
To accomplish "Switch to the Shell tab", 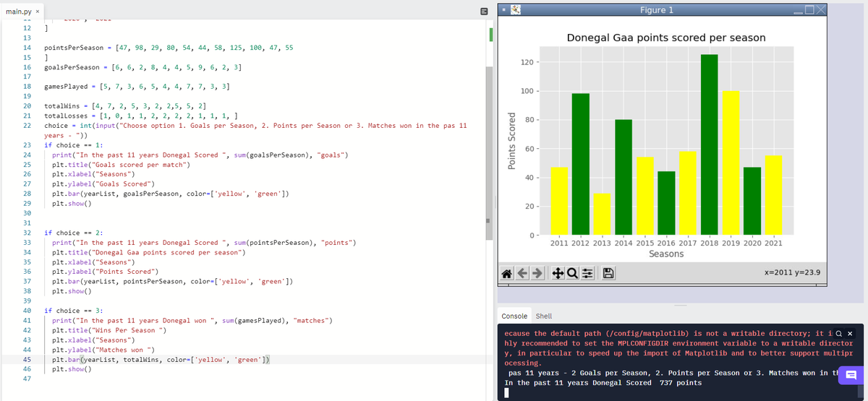I will coord(543,316).
